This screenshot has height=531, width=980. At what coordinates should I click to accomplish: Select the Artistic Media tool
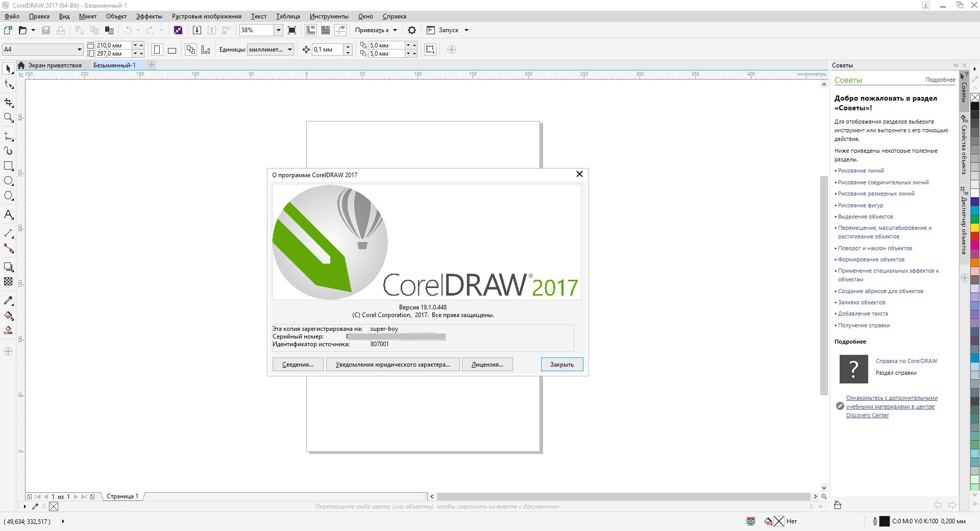[8, 151]
